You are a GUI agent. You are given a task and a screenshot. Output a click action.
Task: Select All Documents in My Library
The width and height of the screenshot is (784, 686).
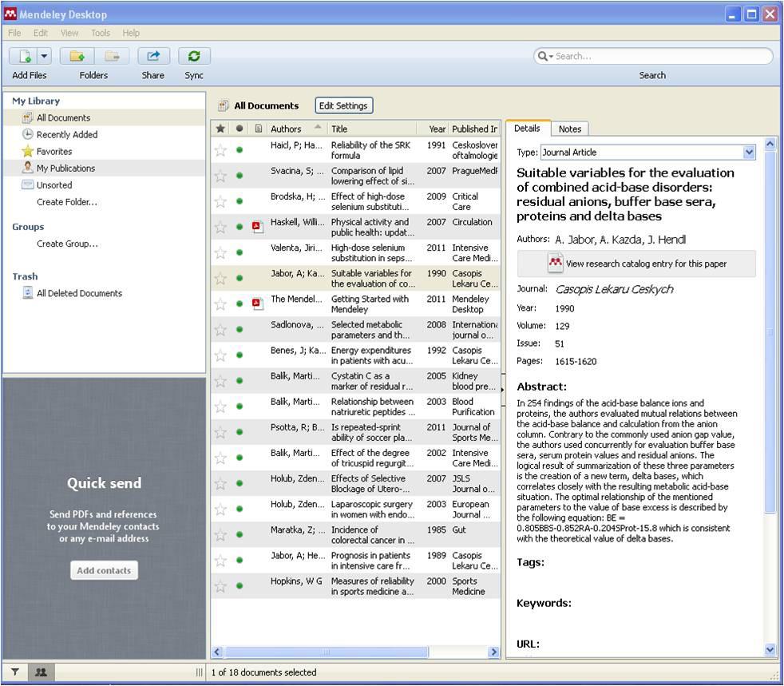click(104, 118)
